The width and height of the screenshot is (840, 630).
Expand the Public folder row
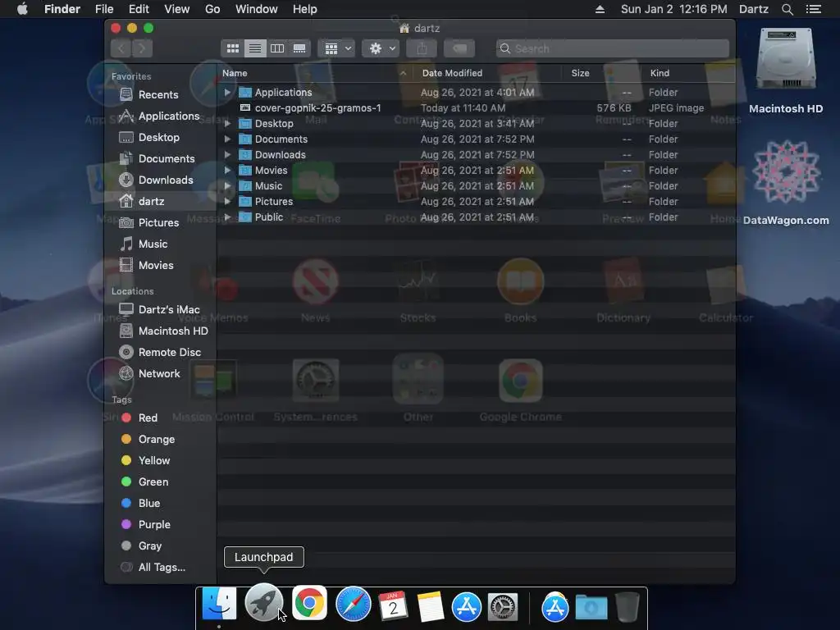click(x=227, y=217)
